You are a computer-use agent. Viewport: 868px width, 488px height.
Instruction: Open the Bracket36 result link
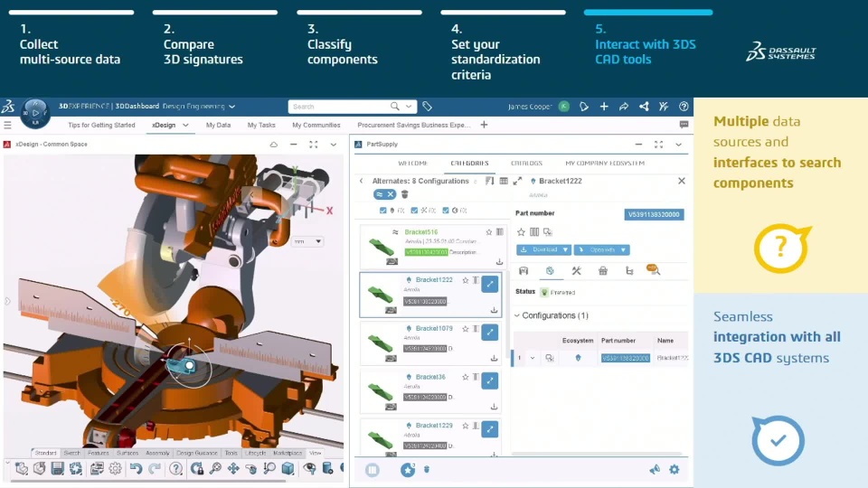tap(430, 377)
